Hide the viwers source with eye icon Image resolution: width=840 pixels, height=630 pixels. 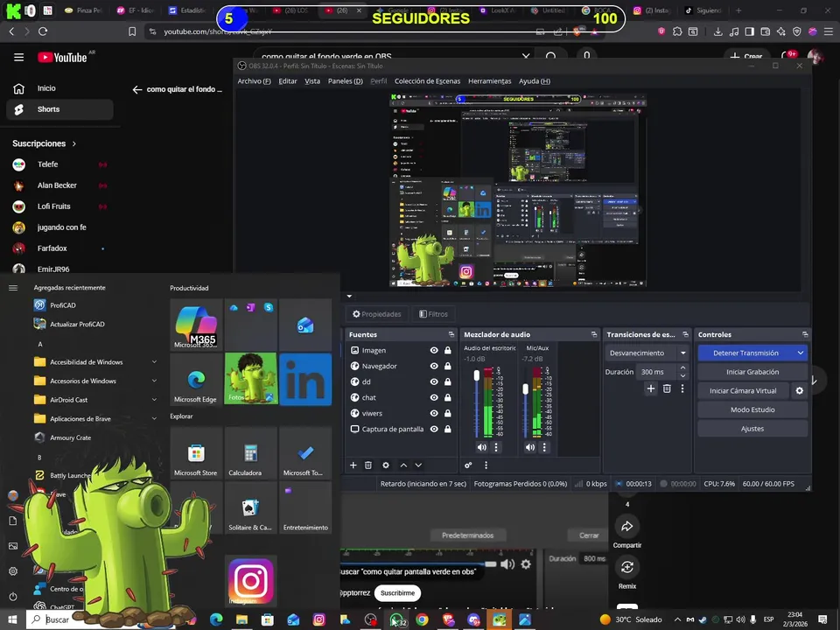[x=434, y=414]
